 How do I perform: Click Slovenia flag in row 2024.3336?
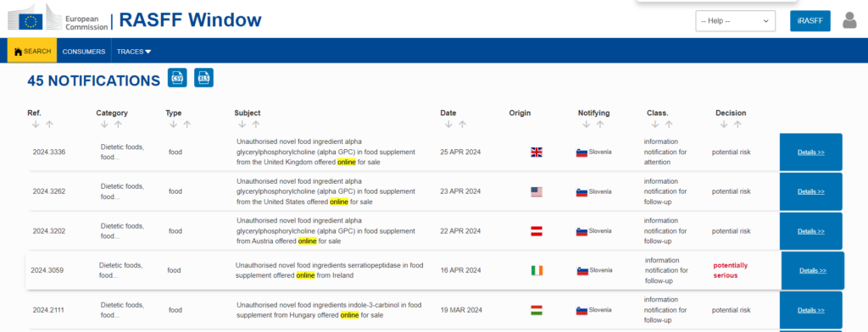point(581,152)
